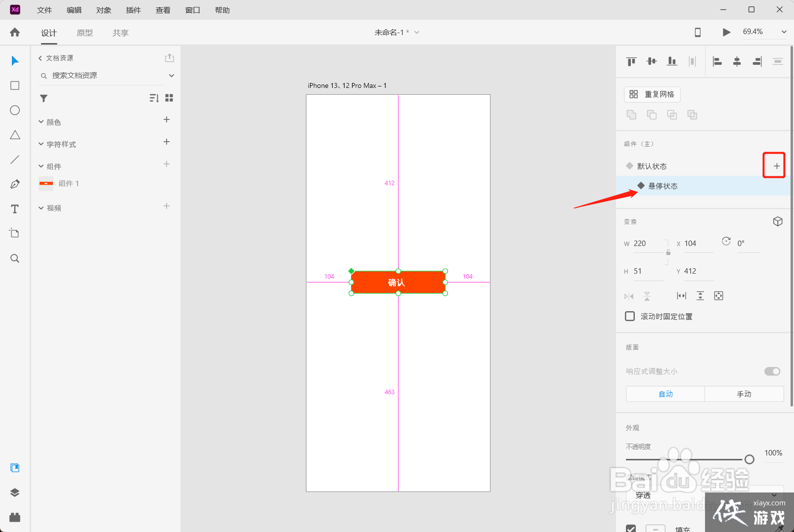
Task: Open the zoom level dropdown
Action: click(784, 32)
